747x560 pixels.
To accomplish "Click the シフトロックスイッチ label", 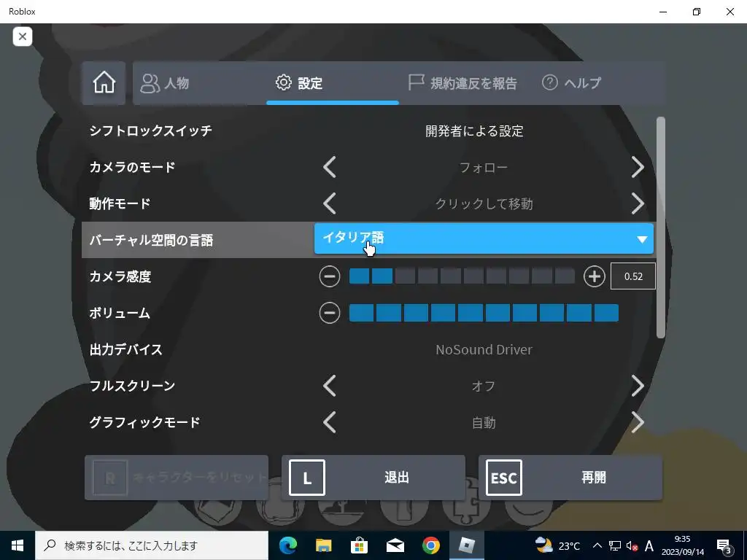I will tap(150, 131).
